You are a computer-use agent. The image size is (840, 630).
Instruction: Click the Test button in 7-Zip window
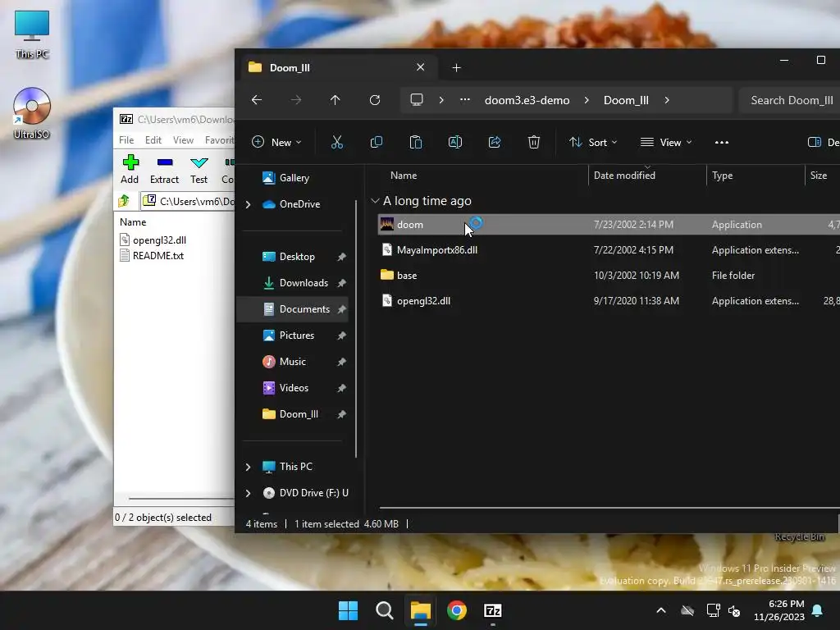point(199,169)
